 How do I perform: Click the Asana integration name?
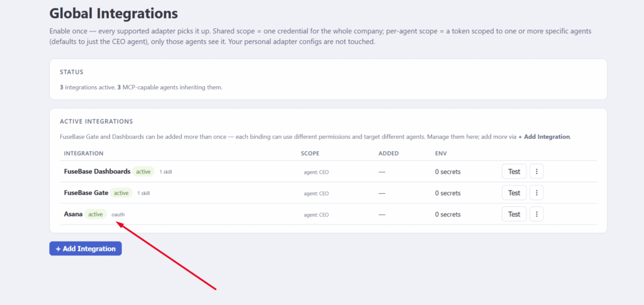[73, 214]
